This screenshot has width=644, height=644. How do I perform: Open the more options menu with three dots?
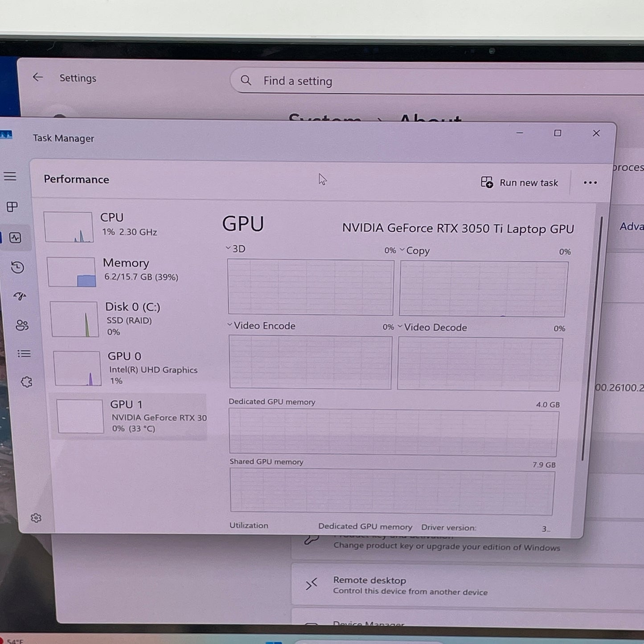point(590,183)
